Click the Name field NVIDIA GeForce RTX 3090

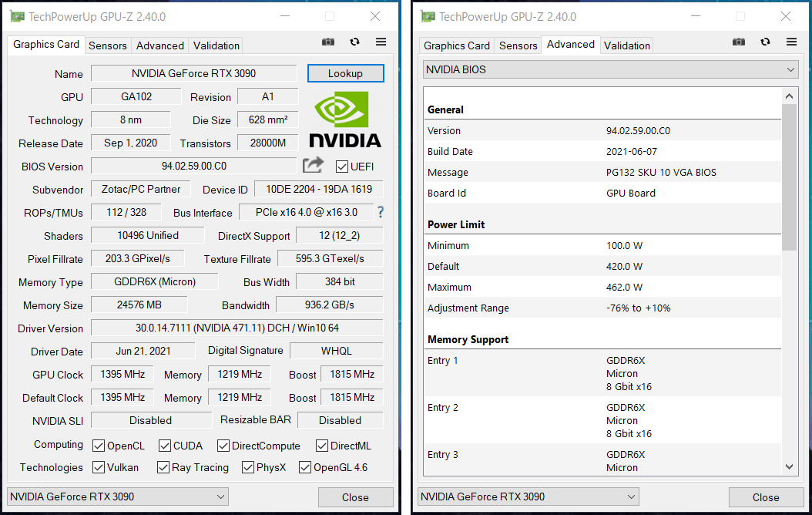point(193,73)
